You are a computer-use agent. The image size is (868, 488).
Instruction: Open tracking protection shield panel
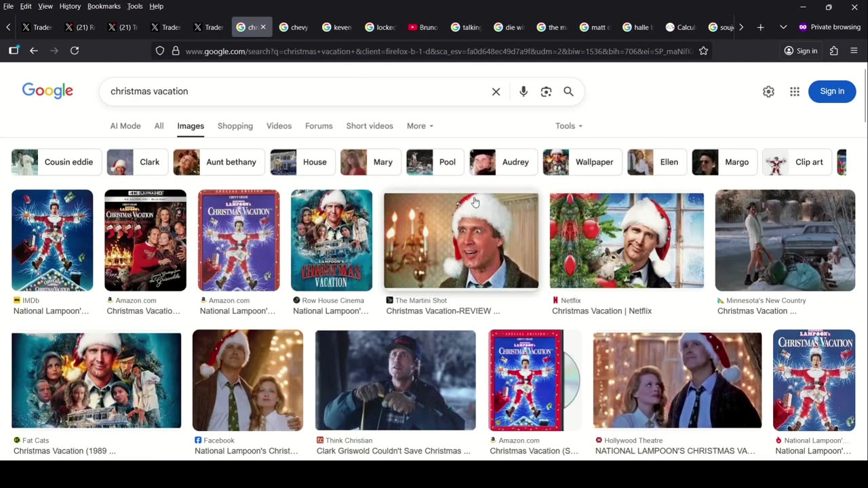tap(160, 51)
